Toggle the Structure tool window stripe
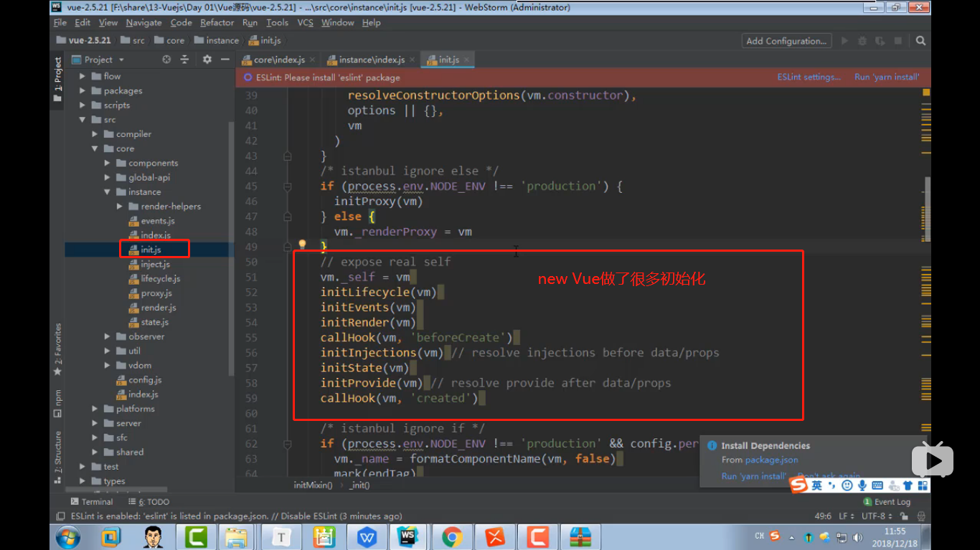This screenshot has width=980, height=550. [57, 456]
